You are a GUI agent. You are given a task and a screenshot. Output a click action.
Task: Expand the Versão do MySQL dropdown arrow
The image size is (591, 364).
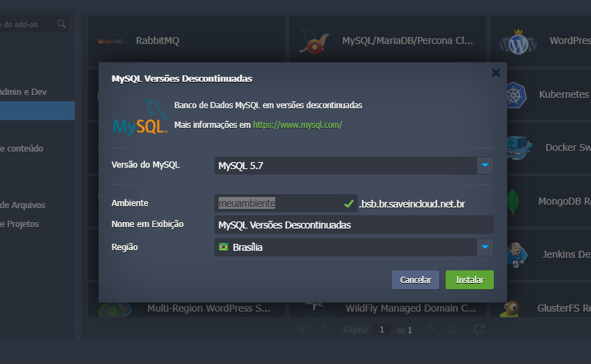(486, 166)
